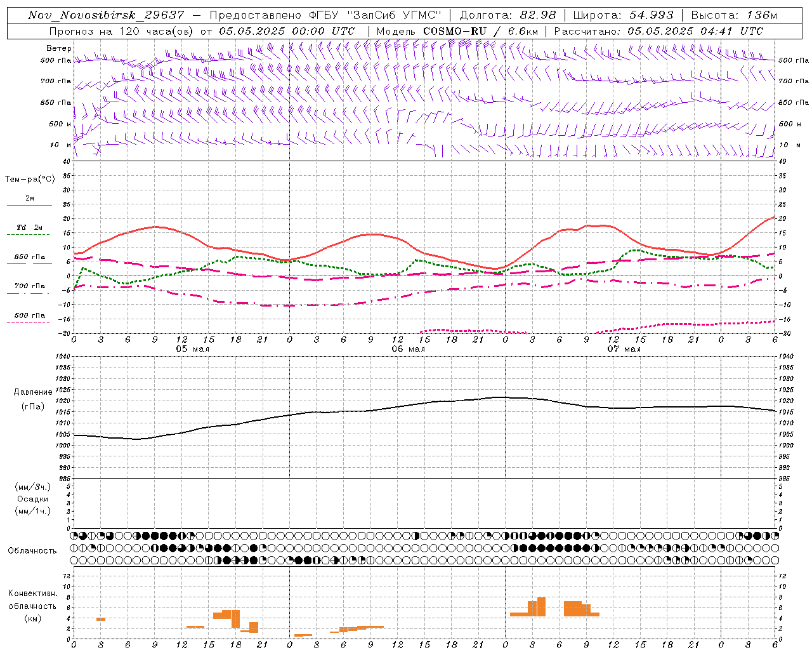The image size is (812, 650).
Task: Select the Прогноз на 120 часа(ов) line
Action: pos(202,31)
